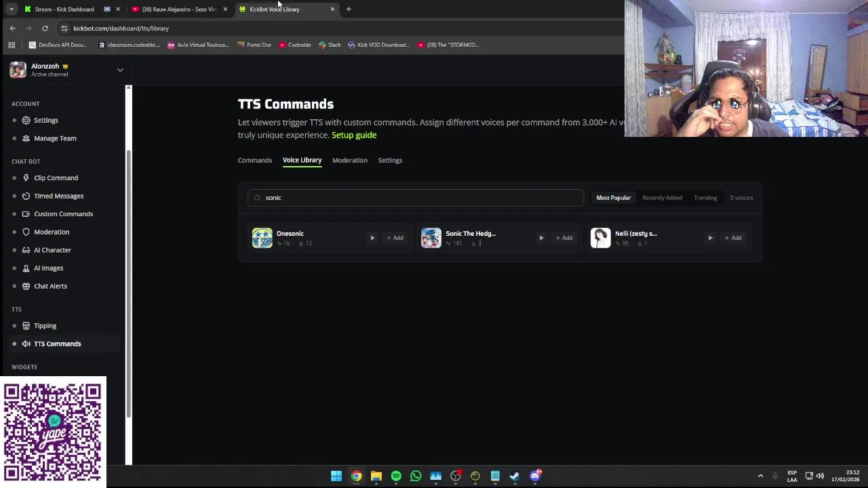Open Timed Messages in the sidebar
The image size is (868, 488).
(58, 196)
